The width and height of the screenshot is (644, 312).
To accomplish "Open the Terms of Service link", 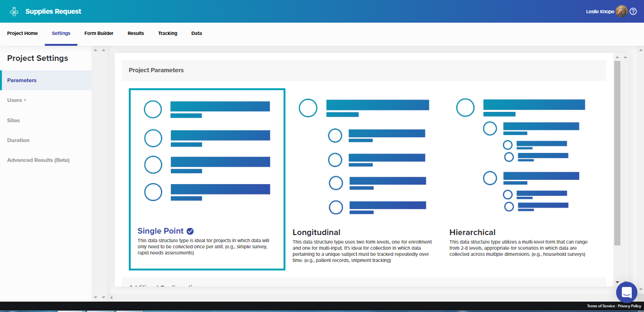I will click(x=601, y=306).
